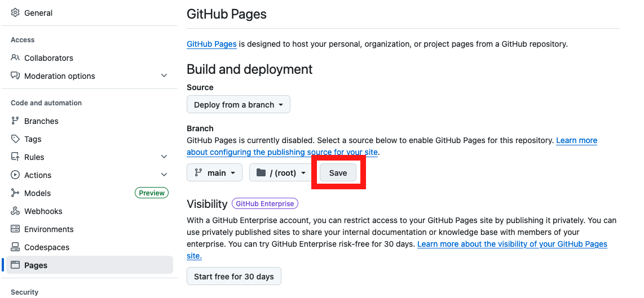Click the Webhooks icon
Viewport: 644px width, 298px height.
[15, 211]
